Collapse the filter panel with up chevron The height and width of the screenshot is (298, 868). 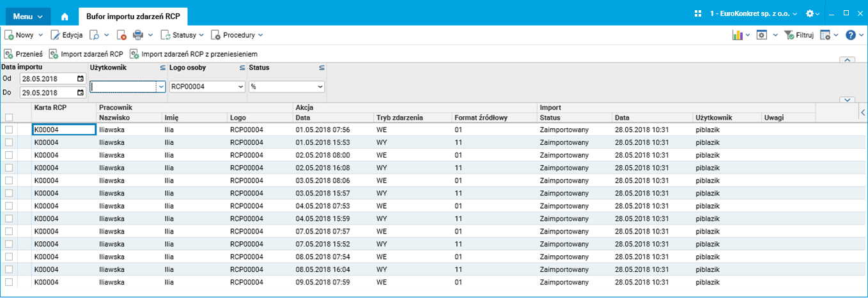847,59
